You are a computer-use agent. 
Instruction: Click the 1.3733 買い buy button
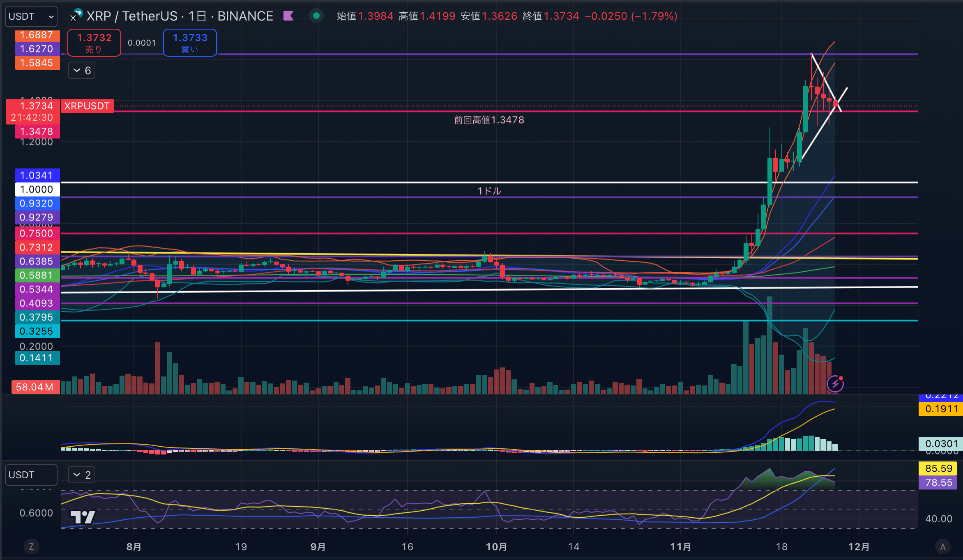click(x=190, y=43)
